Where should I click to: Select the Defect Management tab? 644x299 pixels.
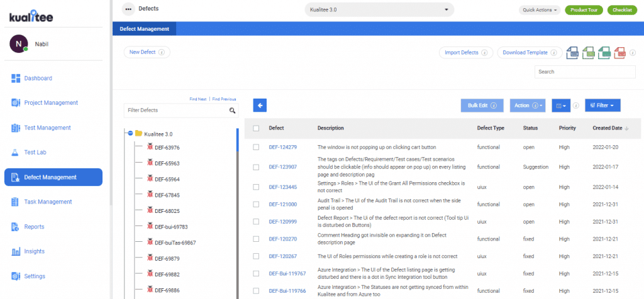(x=144, y=29)
